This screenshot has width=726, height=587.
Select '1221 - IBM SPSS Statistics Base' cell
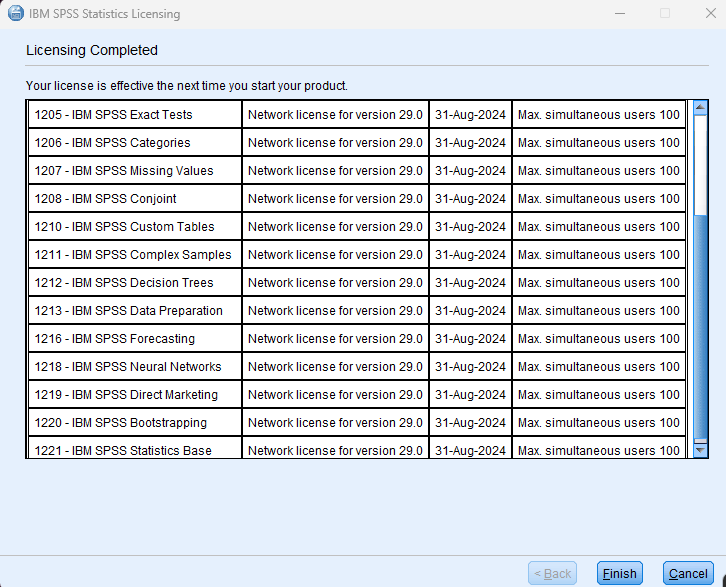[x=135, y=448]
